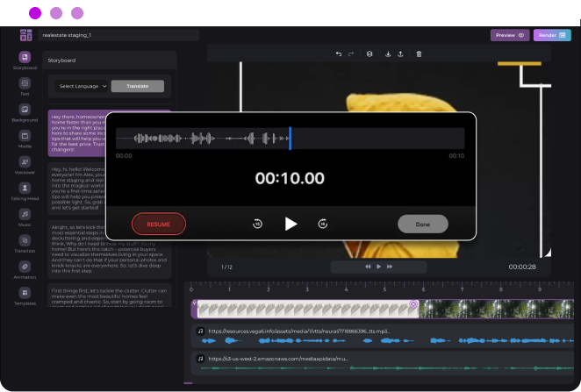581x392 pixels.
Task: Open the Media library icon
Action: (25, 136)
